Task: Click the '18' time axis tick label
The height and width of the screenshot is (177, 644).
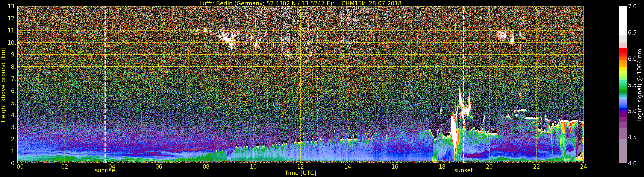Action: [442, 167]
